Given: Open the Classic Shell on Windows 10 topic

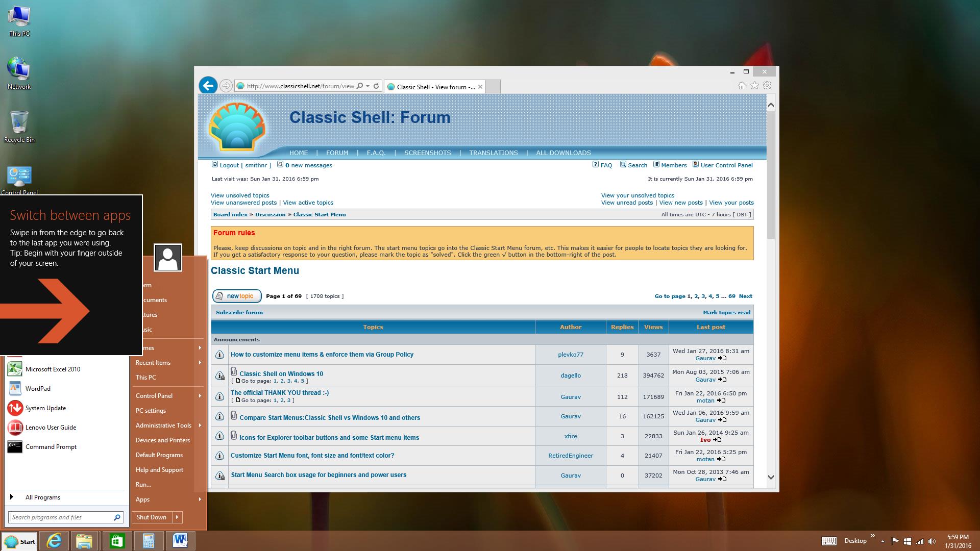Looking at the screenshot, I should click(281, 373).
